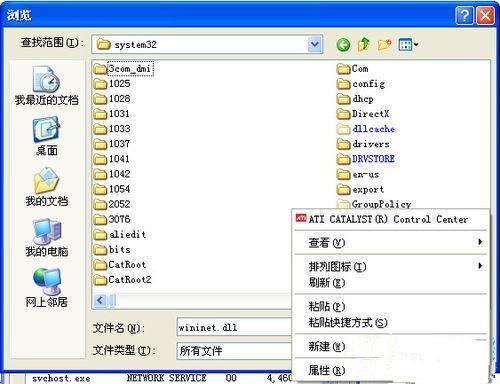Choose 粘贴(P) in context menu

pyautogui.click(x=390, y=306)
